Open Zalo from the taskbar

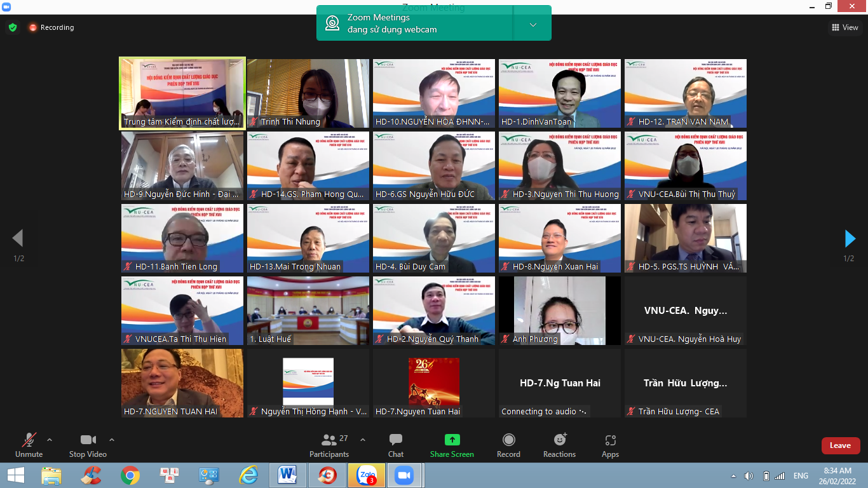pyautogui.click(x=366, y=475)
